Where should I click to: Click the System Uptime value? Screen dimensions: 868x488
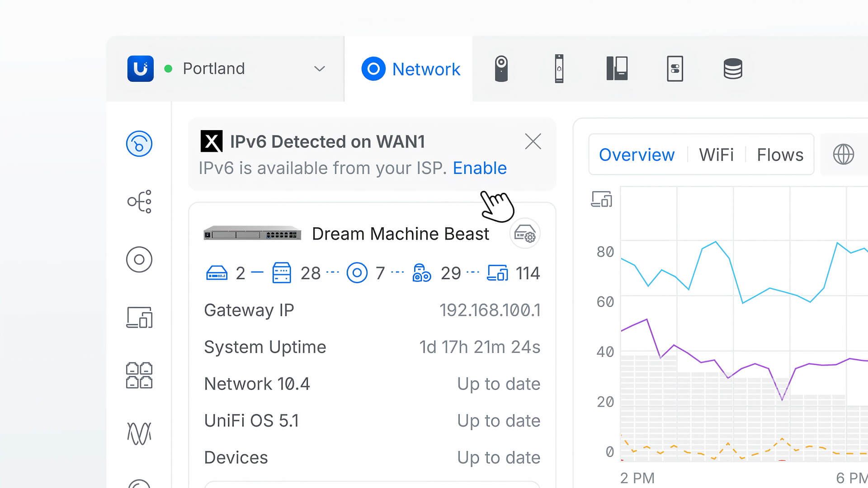point(480,347)
